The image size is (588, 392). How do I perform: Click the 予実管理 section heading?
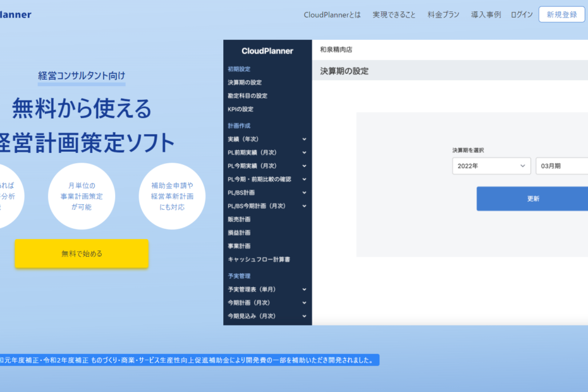click(x=239, y=276)
